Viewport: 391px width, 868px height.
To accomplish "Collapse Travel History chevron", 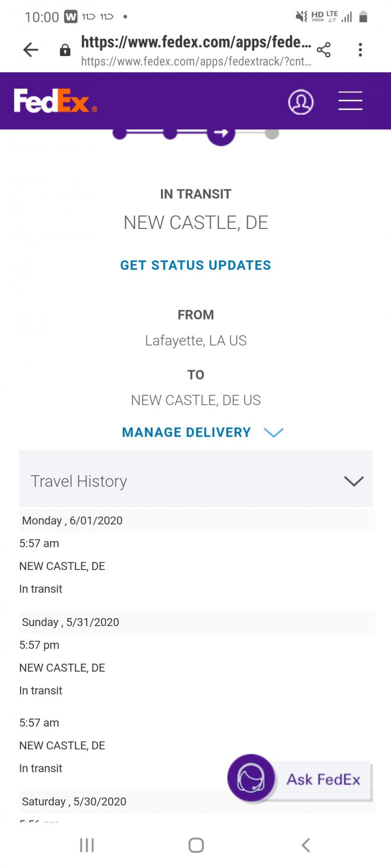I will (354, 481).
